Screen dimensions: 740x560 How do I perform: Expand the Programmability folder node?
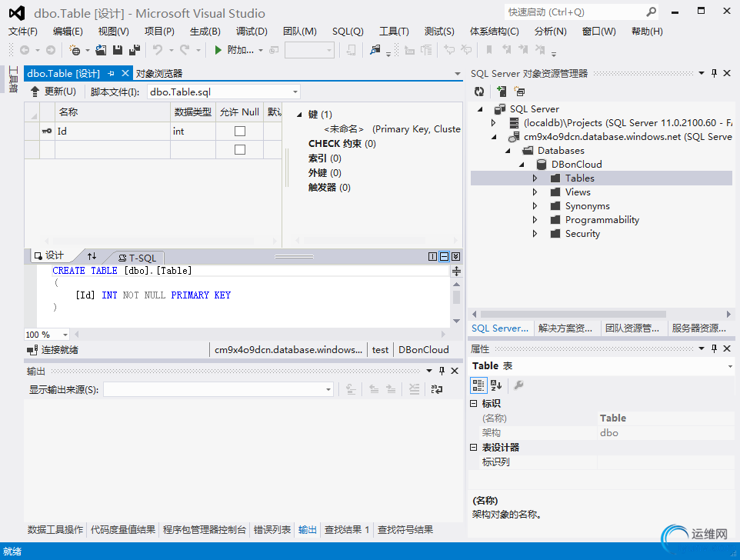coord(535,219)
